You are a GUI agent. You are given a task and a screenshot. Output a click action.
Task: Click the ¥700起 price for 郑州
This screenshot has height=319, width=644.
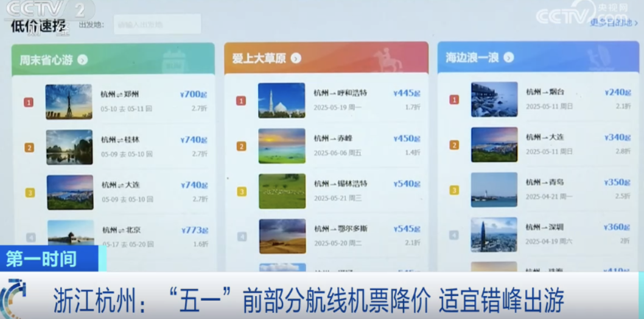[x=194, y=94]
